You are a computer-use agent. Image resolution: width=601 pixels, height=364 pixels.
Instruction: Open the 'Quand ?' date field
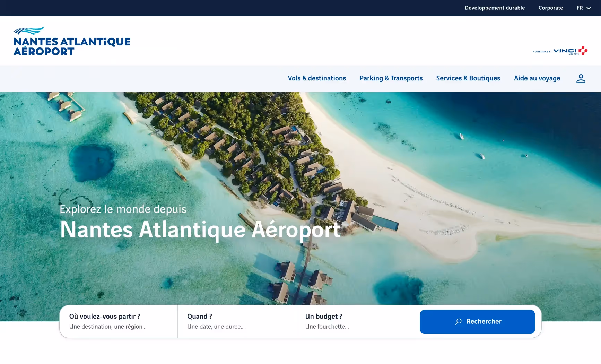point(236,321)
